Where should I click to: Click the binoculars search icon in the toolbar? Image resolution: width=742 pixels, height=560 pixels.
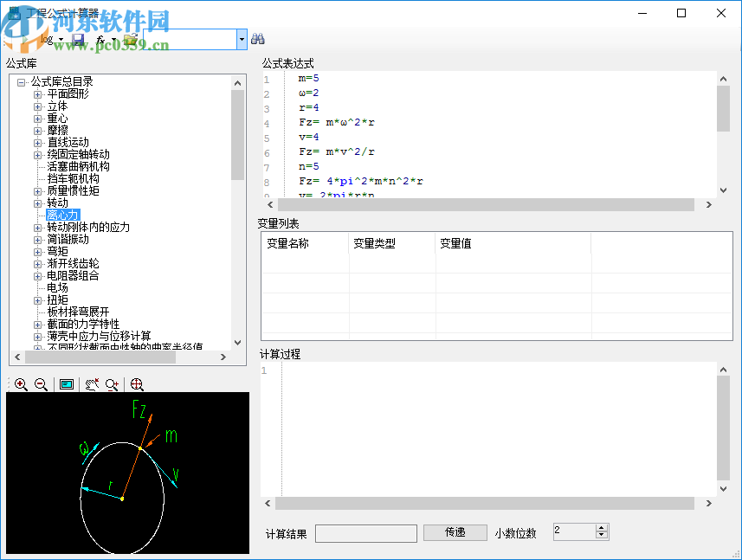[x=257, y=39]
